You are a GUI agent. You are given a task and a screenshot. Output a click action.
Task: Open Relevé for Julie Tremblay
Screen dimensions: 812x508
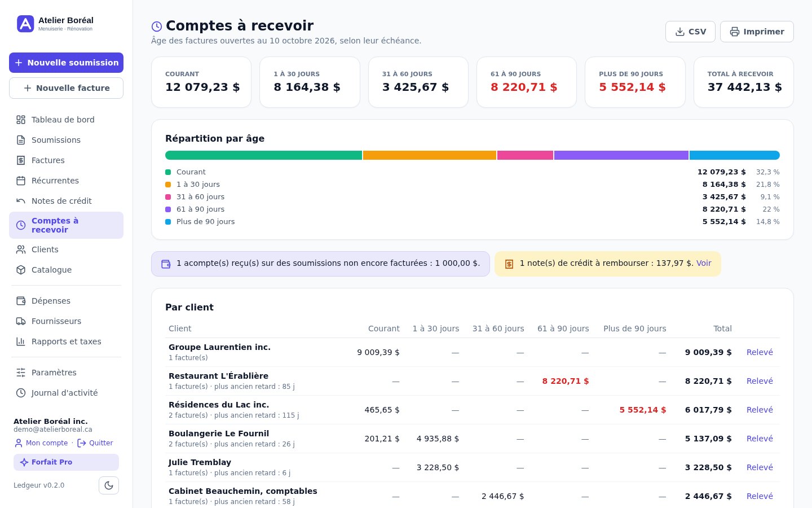click(x=760, y=467)
